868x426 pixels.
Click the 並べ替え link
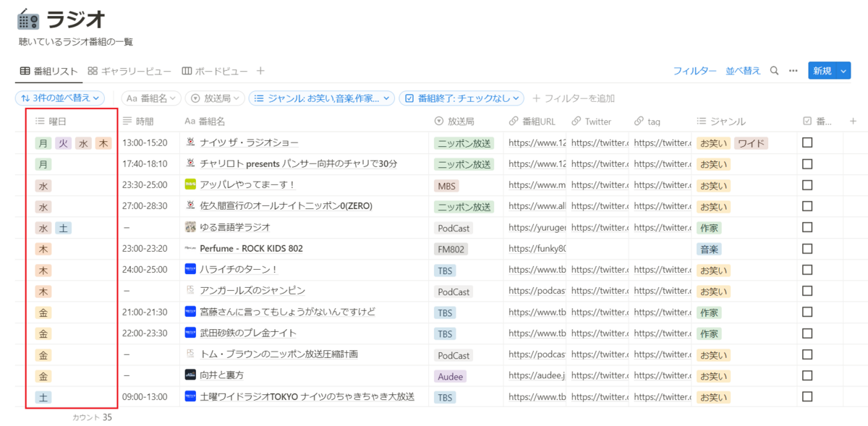point(744,71)
